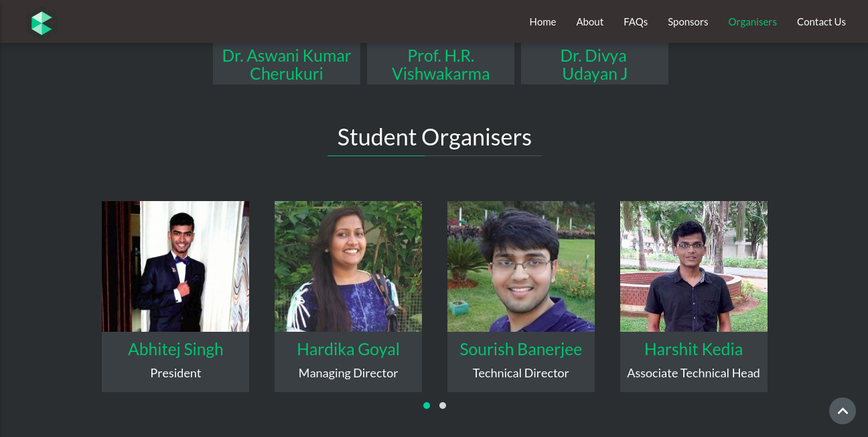Navigate to Sponsors in navbar
The image size is (868, 437).
(x=688, y=21)
